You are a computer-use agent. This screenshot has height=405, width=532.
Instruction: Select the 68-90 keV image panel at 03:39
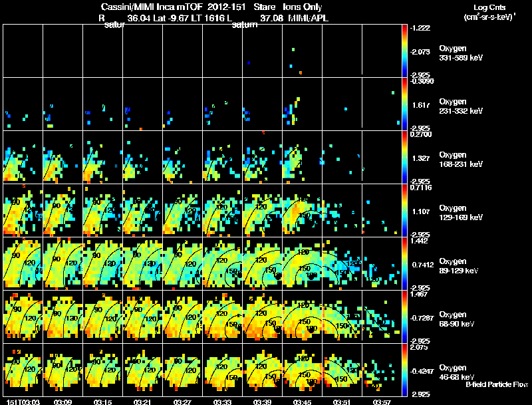(262, 317)
